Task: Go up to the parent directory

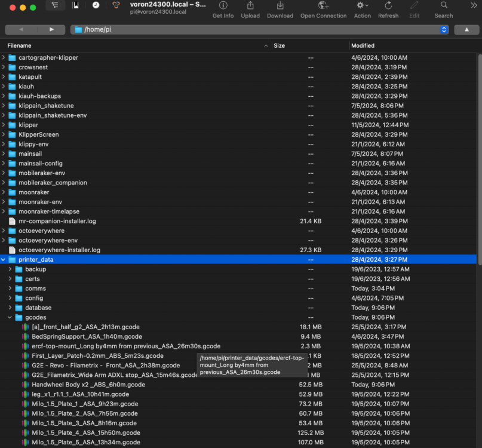Action: (466, 29)
